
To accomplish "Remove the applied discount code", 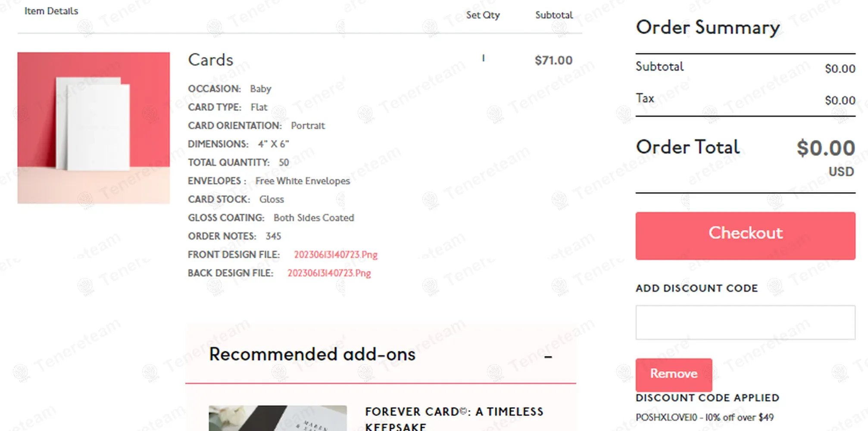I will [x=673, y=374].
